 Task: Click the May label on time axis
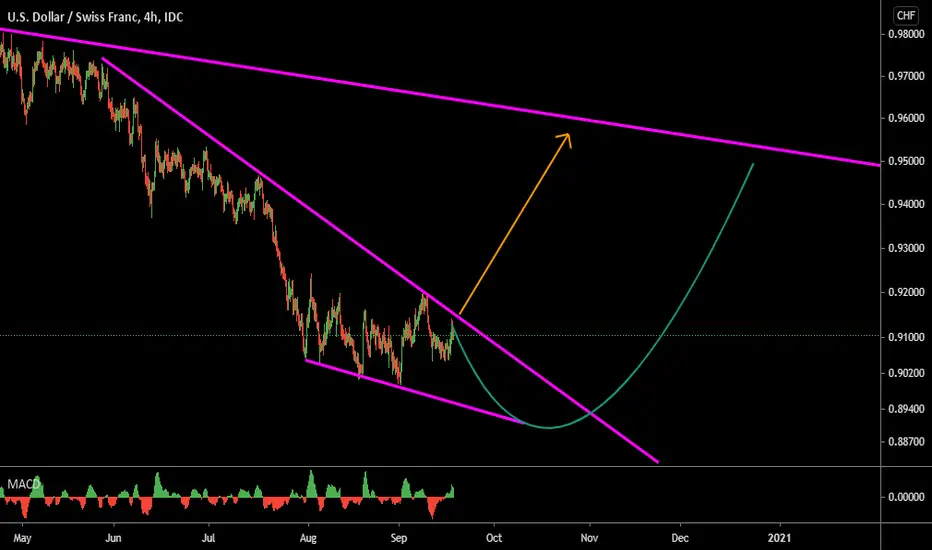pyautogui.click(x=22, y=538)
